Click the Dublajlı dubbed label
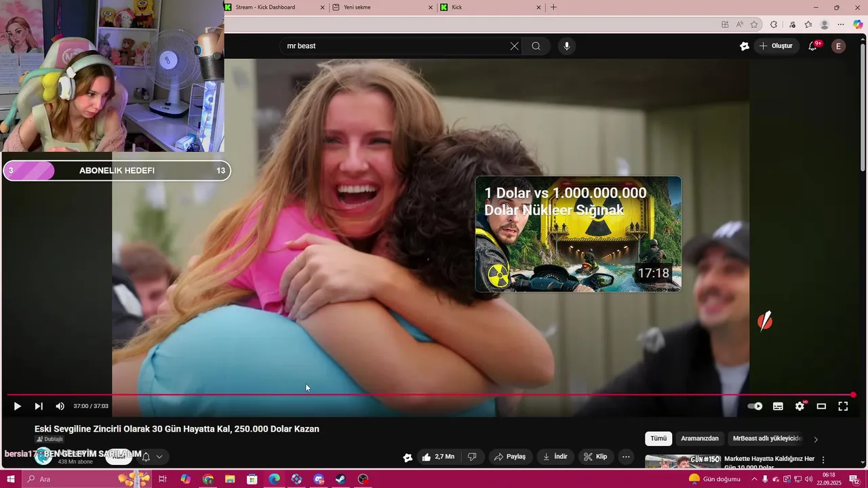This screenshot has width=868, height=488. pos(49,439)
